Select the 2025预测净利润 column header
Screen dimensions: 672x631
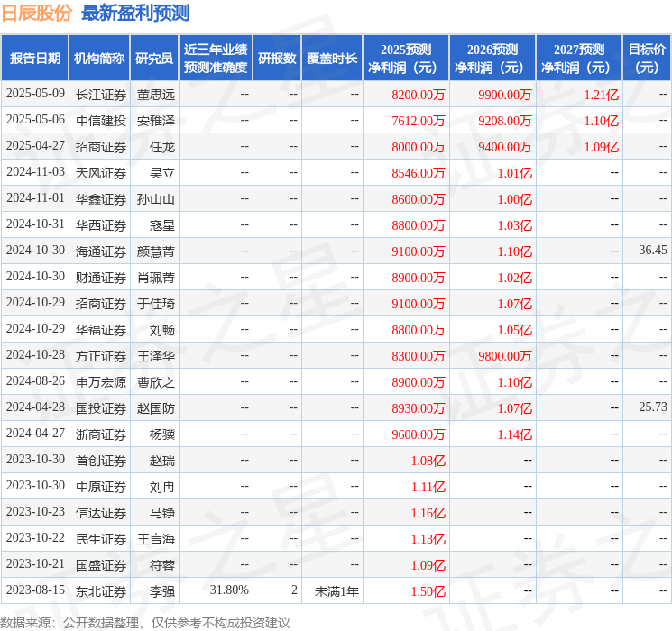coord(405,59)
